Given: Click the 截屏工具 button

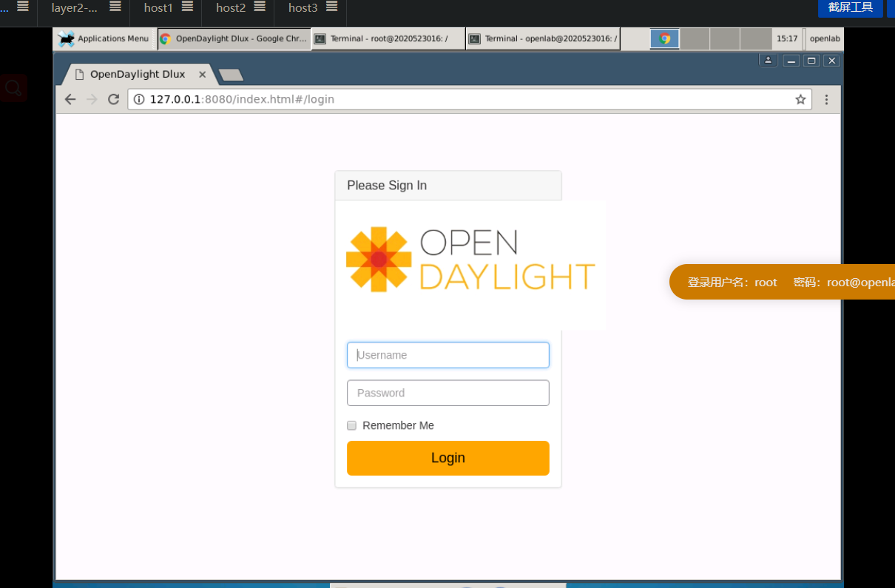Looking at the screenshot, I should tap(850, 8).
